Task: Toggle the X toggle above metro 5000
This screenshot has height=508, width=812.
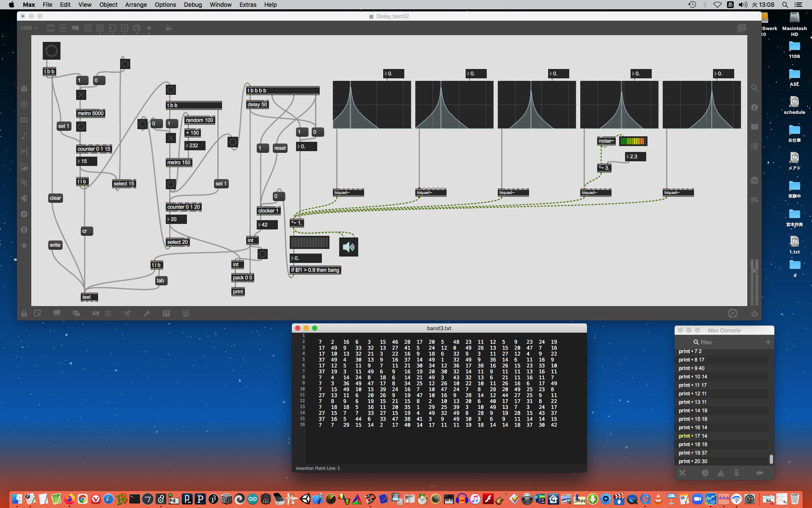Action: tap(81, 95)
